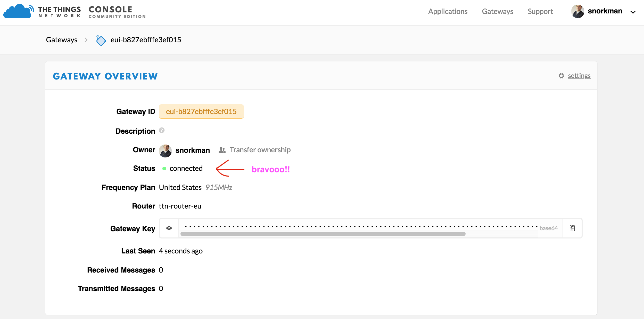This screenshot has height=319, width=644.
Task: Click snorkman avatar in header
Action: click(577, 11)
